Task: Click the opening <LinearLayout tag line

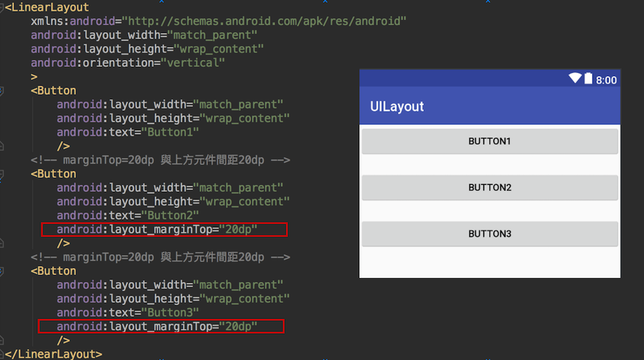Action: click(x=47, y=7)
